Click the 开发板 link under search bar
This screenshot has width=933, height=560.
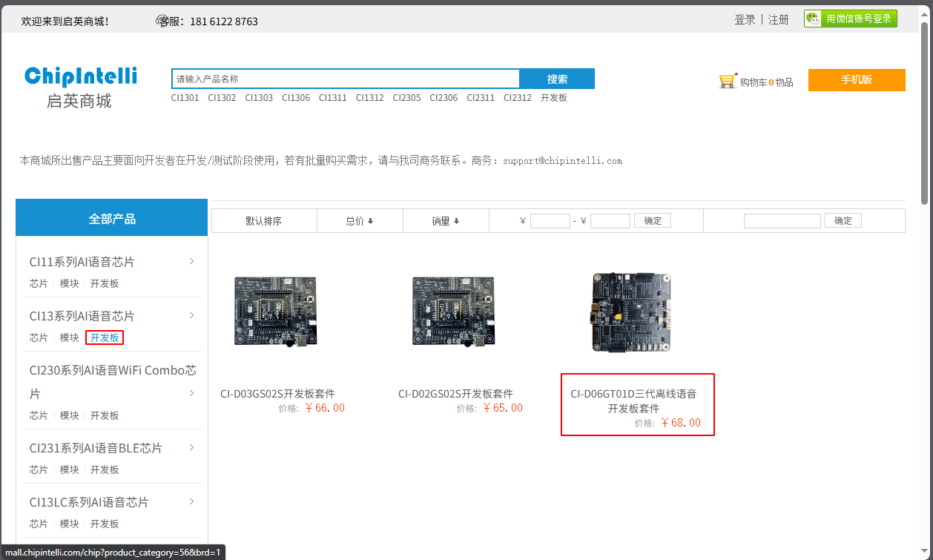(554, 98)
